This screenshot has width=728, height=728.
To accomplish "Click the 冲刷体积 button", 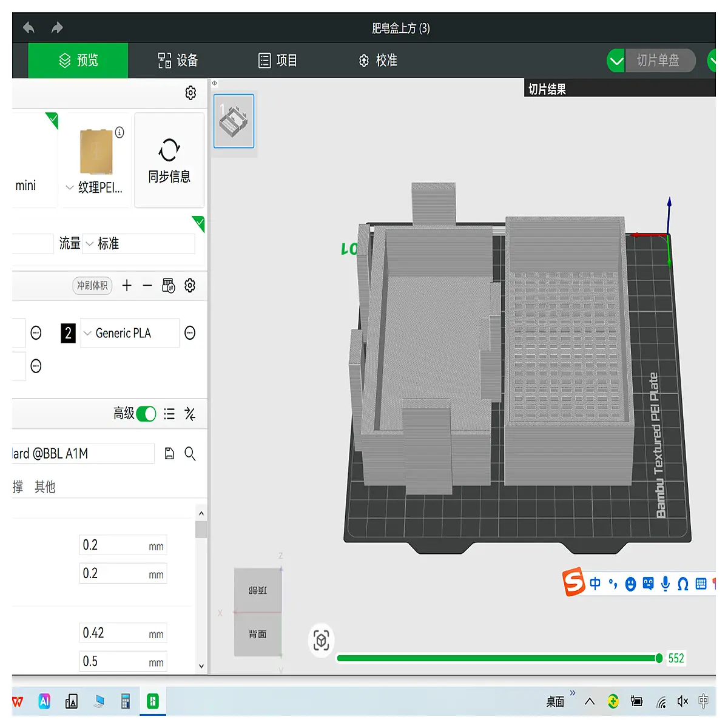I will tap(92, 285).
